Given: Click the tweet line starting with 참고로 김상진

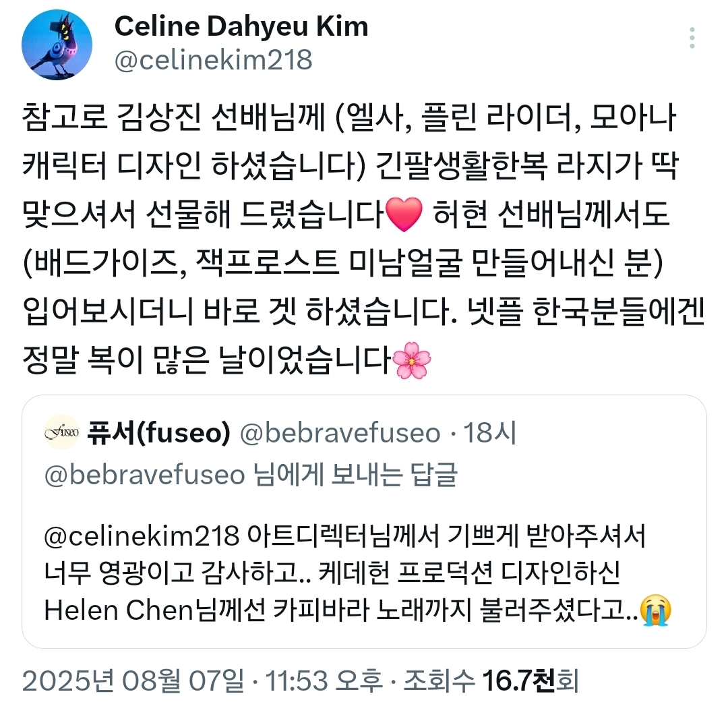Looking at the screenshot, I should tap(349, 117).
